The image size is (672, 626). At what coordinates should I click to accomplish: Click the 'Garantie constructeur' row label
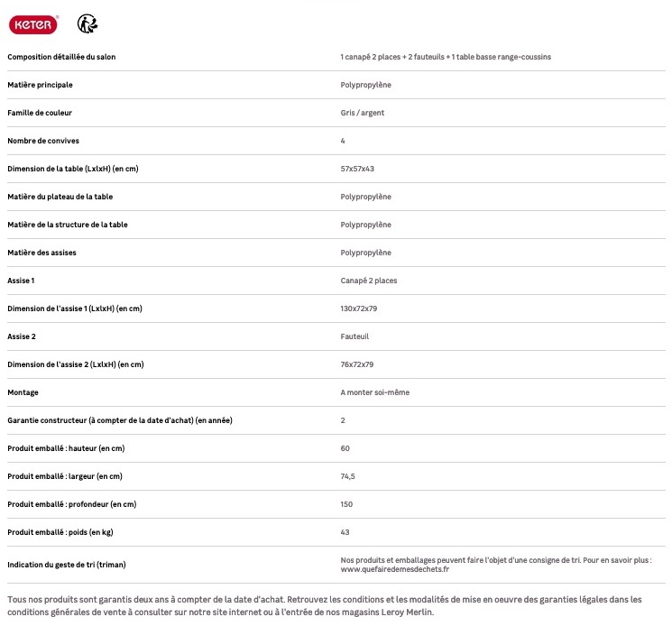(x=120, y=420)
